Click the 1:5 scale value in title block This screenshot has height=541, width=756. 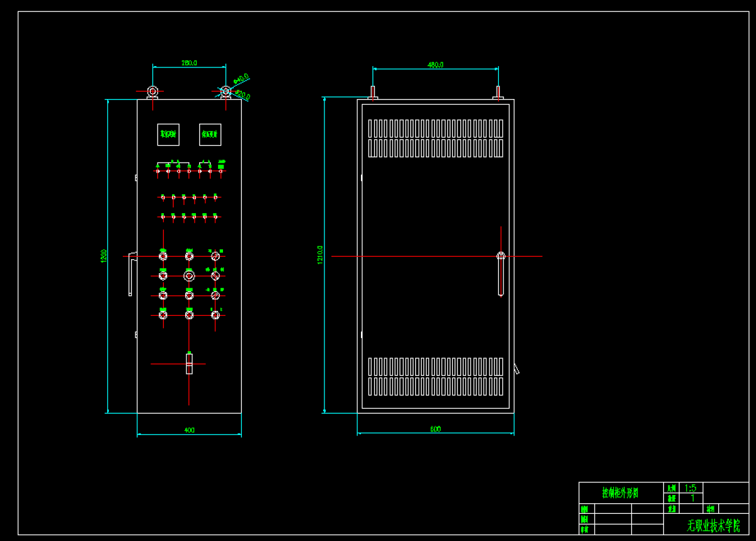pos(691,488)
